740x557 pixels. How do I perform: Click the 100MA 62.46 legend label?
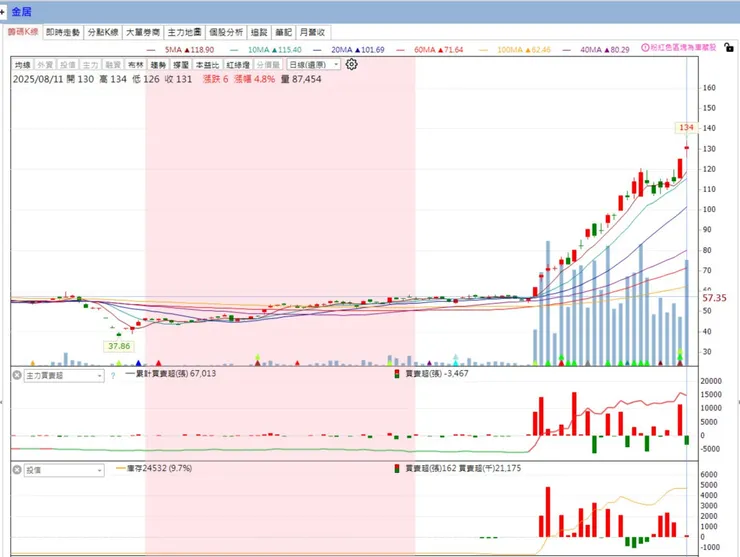[x=524, y=50]
